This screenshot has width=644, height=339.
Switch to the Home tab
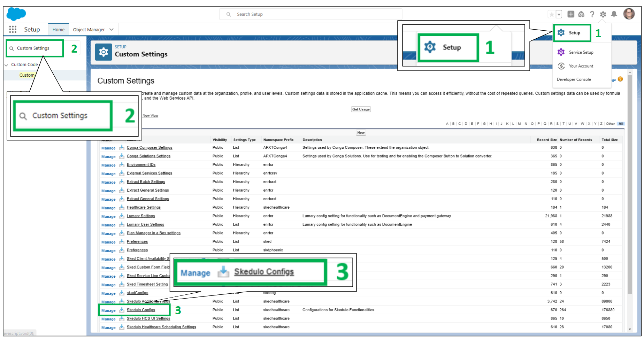58,30
